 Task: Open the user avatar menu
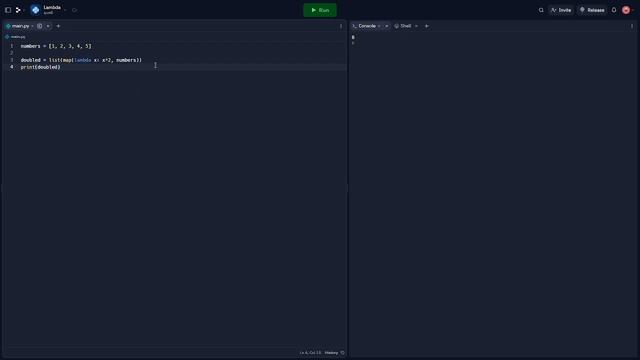(x=626, y=10)
